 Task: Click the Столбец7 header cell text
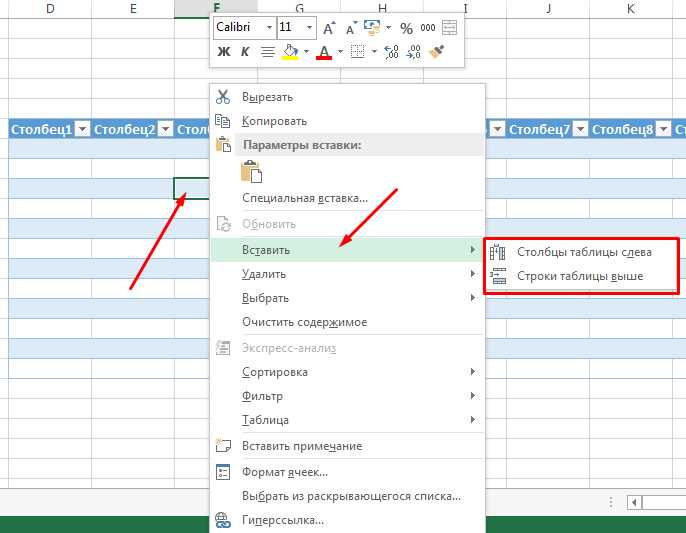click(539, 130)
